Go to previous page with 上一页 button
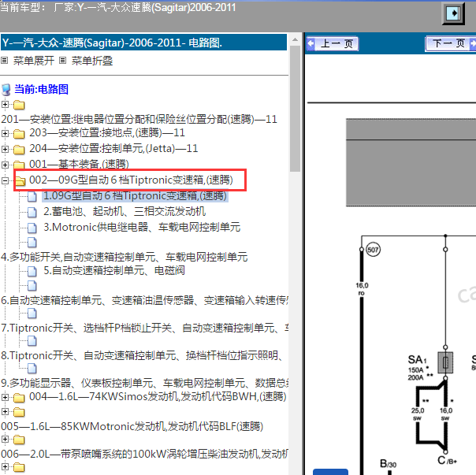 point(333,43)
